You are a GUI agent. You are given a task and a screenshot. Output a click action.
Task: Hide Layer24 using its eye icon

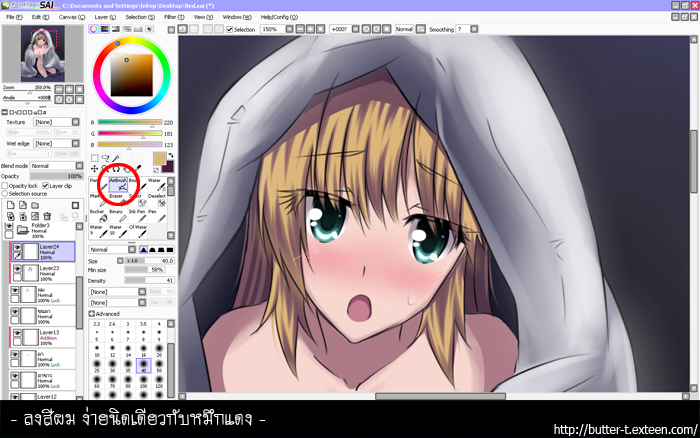click(x=17, y=247)
